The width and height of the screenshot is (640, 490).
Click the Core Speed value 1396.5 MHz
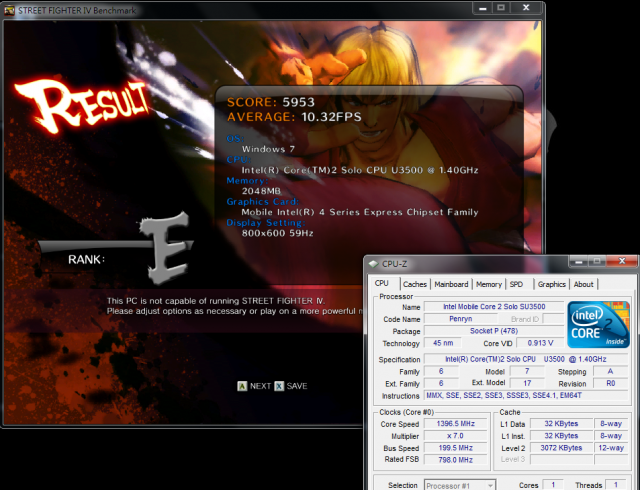(456, 424)
